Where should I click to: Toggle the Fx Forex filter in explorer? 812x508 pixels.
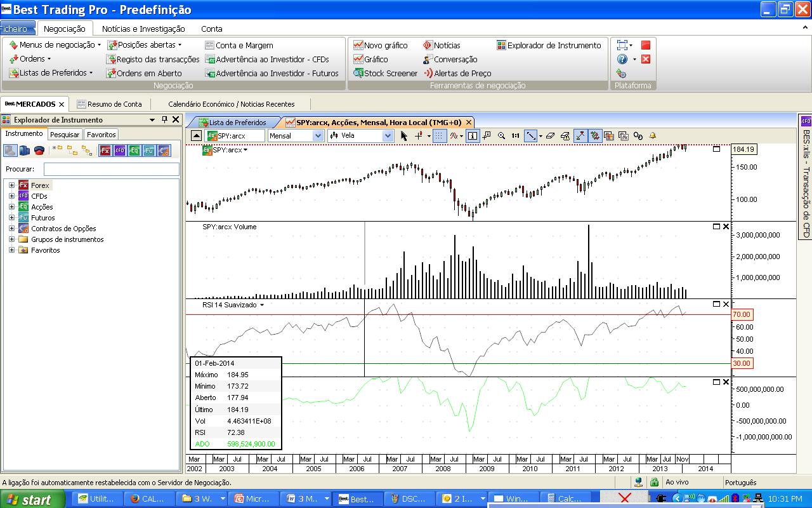[105, 150]
